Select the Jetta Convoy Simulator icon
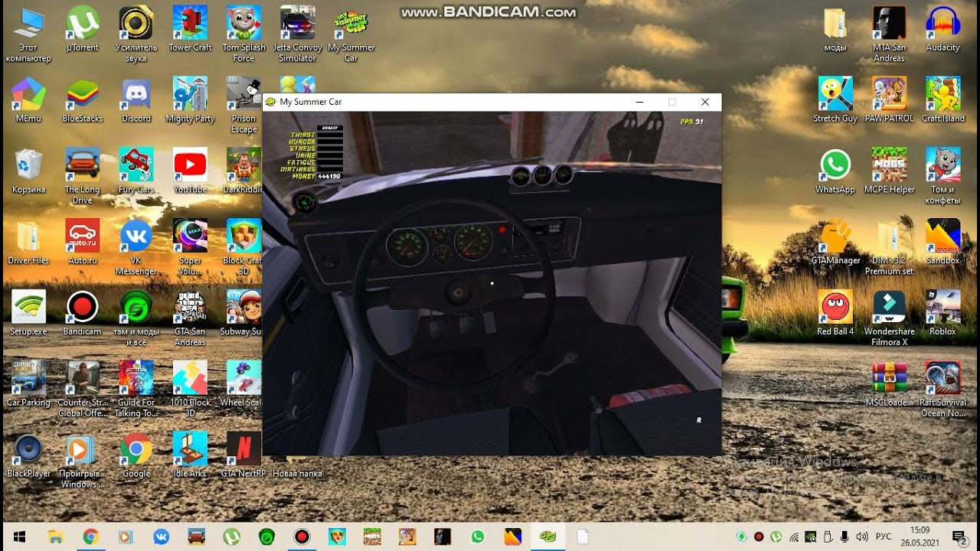The width and height of the screenshot is (980, 551). click(297, 34)
